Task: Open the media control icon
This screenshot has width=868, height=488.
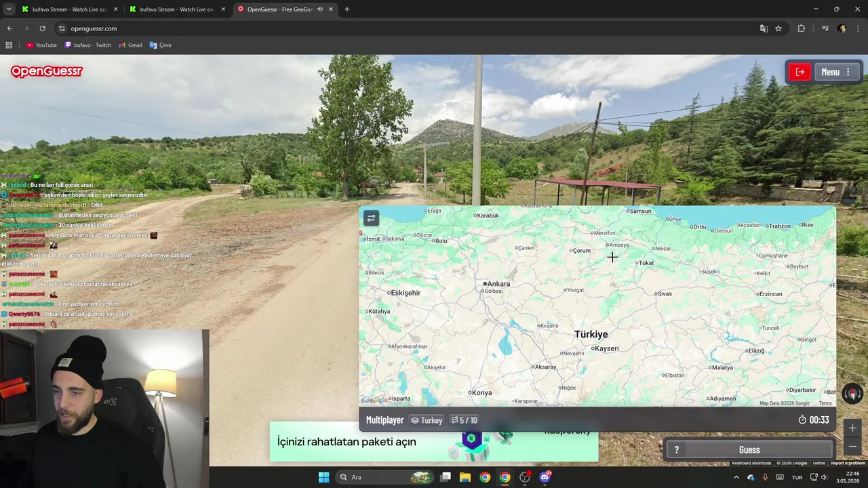Action: [x=825, y=28]
